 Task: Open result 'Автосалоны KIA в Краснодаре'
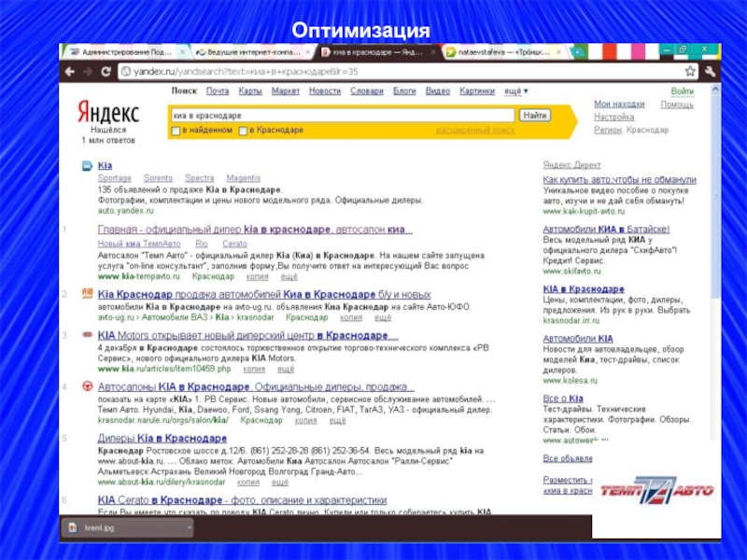(x=256, y=386)
